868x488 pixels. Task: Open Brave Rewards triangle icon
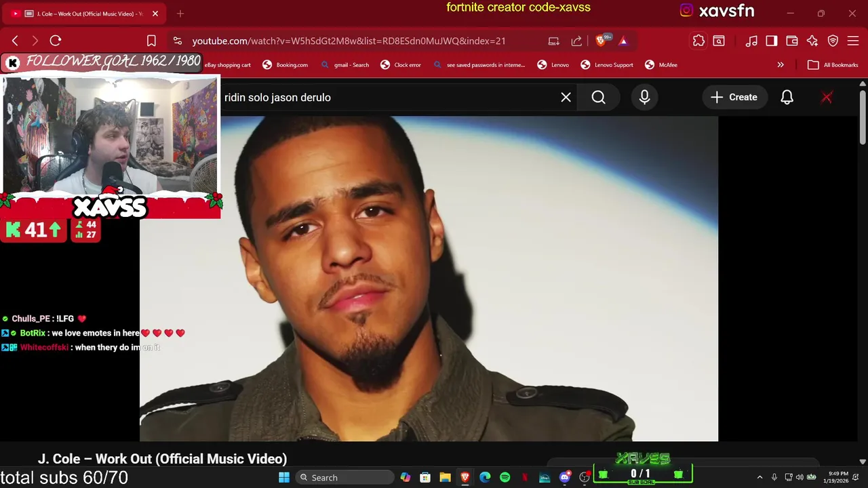pyautogui.click(x=623, y=41)
